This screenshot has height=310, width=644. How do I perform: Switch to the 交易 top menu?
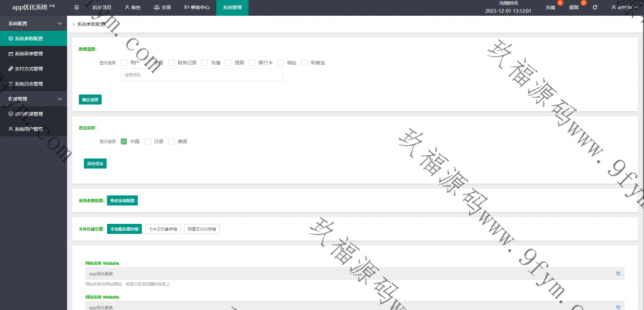tap(162, 8)
